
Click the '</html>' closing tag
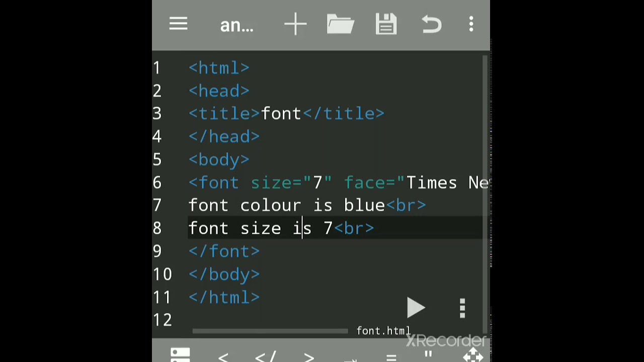click(x=224, y=298)
